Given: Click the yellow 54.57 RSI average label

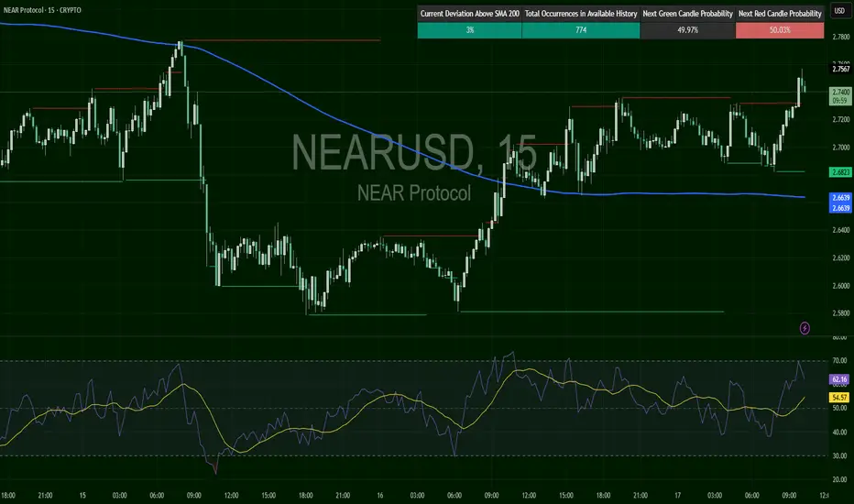Looking at the screenshot, I should [839, 398].
